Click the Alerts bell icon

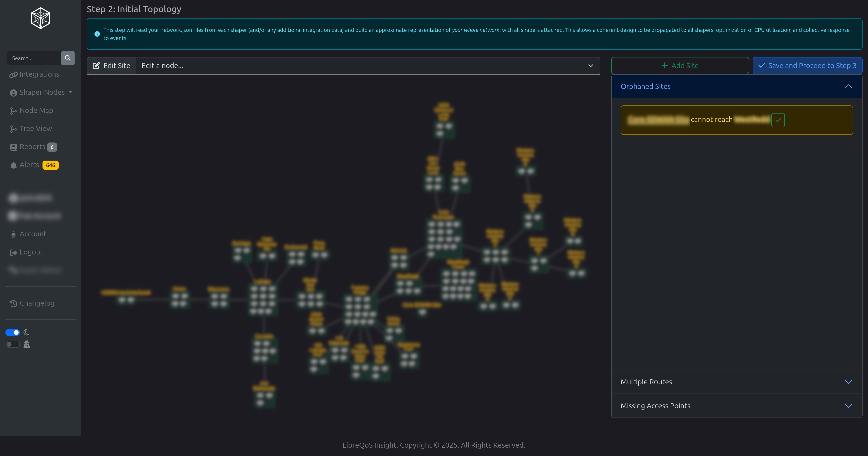tap(14, 165)
